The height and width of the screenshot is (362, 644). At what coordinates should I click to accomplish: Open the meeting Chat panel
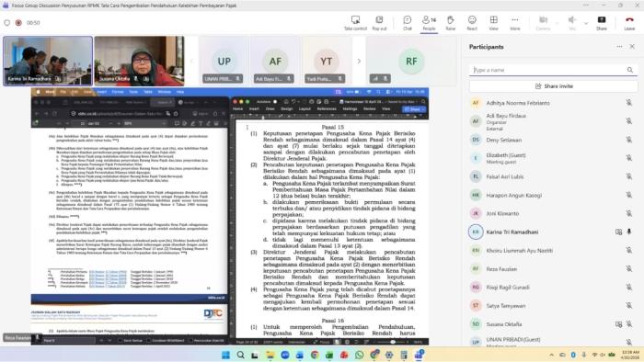[407, 23]
